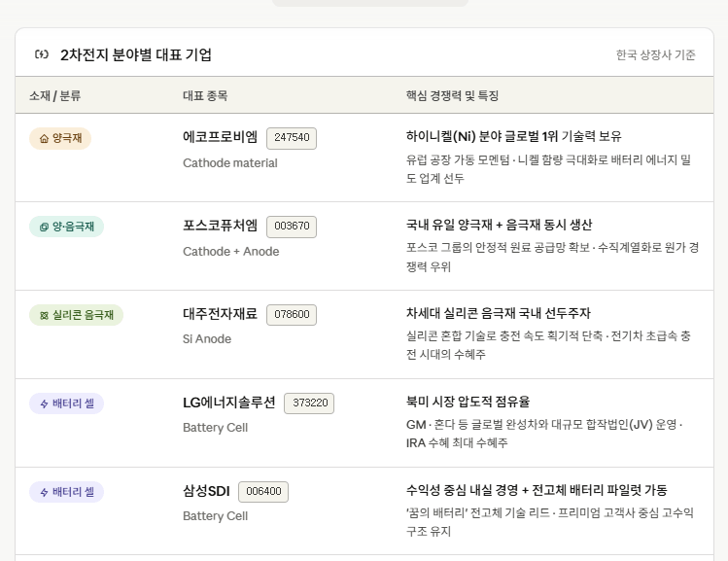Click Battery Cell under 삼성SDI
Image resolution: width=728 pixels, height=561 pixels.
pyautogui.click(x=216, y=516)
